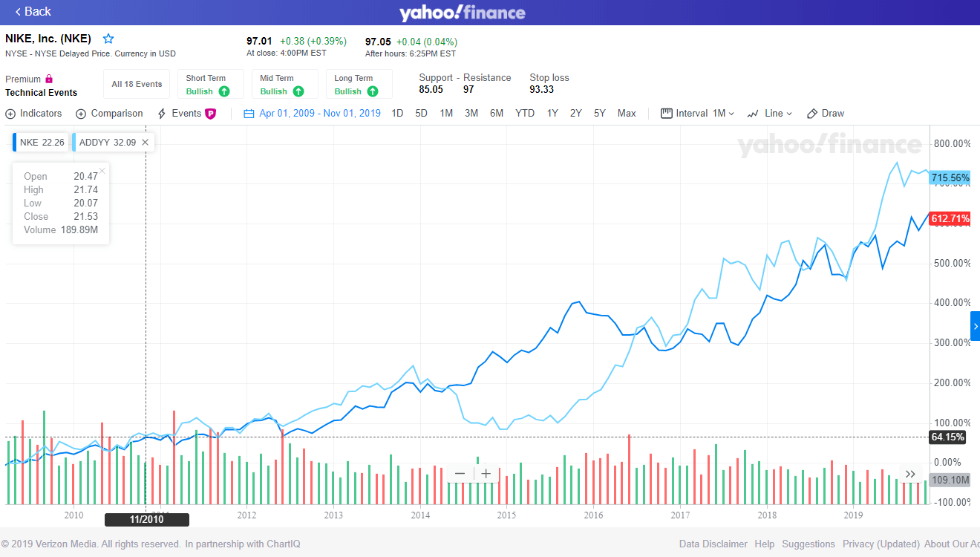The height and width of the screenshot is (557, 980).
Task: Select the 1Y range
Action: [552, 114]
